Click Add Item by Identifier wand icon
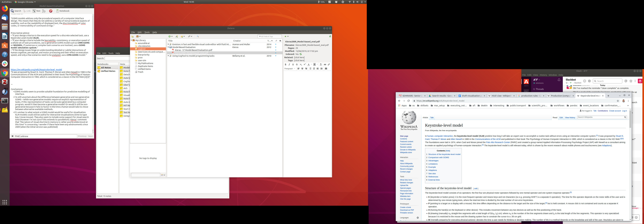Viewport: 644px width, 224px height. coord(177,36)
